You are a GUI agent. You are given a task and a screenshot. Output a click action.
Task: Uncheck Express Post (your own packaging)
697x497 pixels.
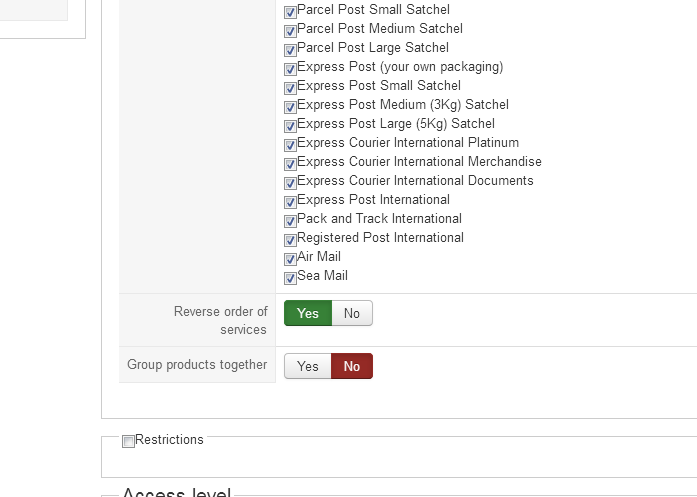(290, 69)
